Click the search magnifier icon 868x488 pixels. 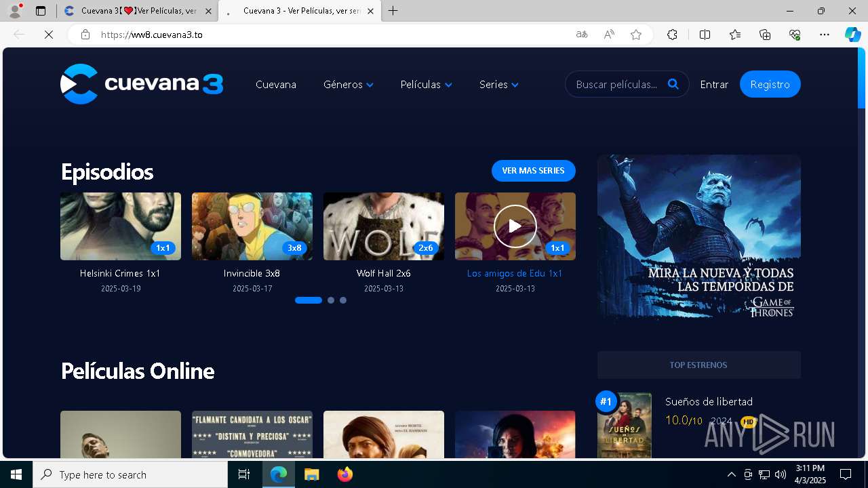(673, 84)
